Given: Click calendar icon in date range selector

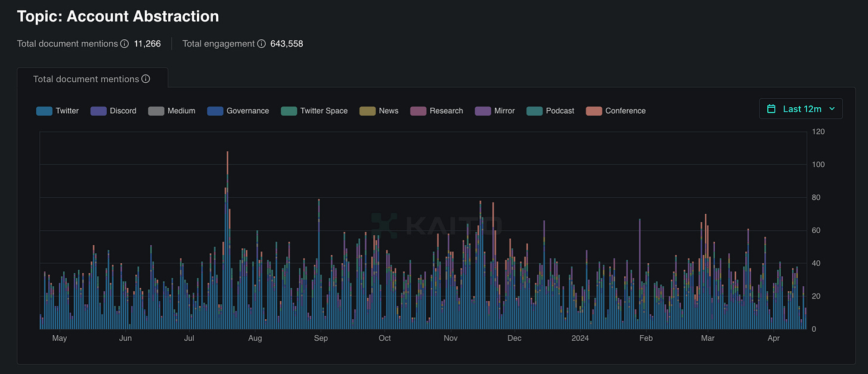Looking at the screenshot, I should tap(771, 108).
